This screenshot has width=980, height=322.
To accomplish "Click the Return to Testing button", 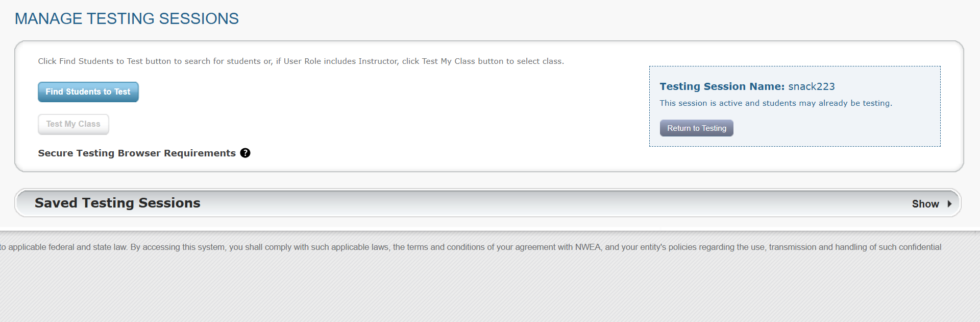I will click(696, 128).
